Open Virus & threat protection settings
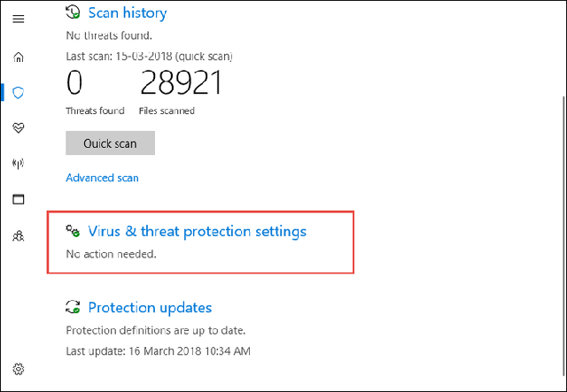 (x=197, y=232)
